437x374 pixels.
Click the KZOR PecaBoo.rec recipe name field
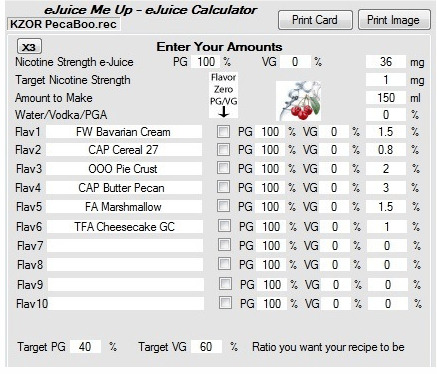coord(63,24)
